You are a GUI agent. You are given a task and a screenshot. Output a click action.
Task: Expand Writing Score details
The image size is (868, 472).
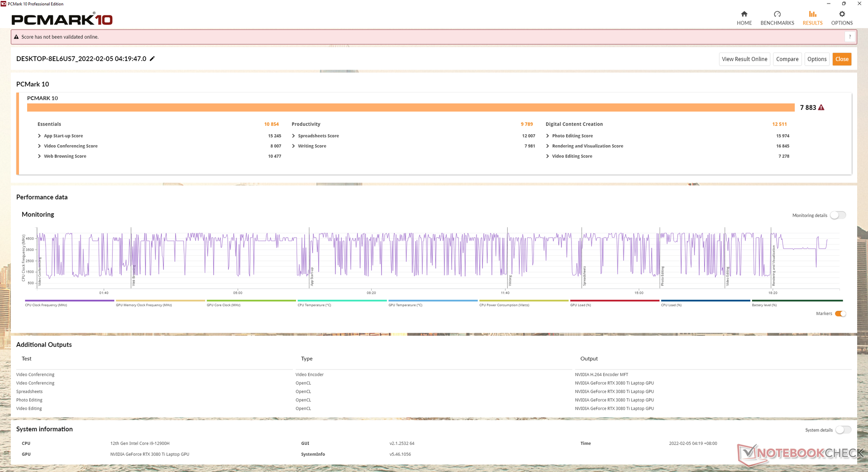(293, 146)
